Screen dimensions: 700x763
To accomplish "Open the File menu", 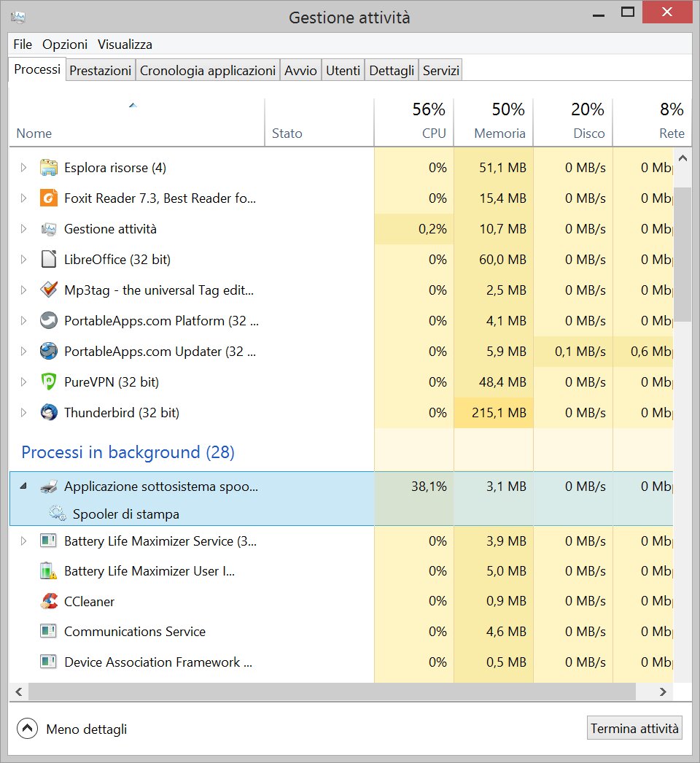I will (23, 44).
